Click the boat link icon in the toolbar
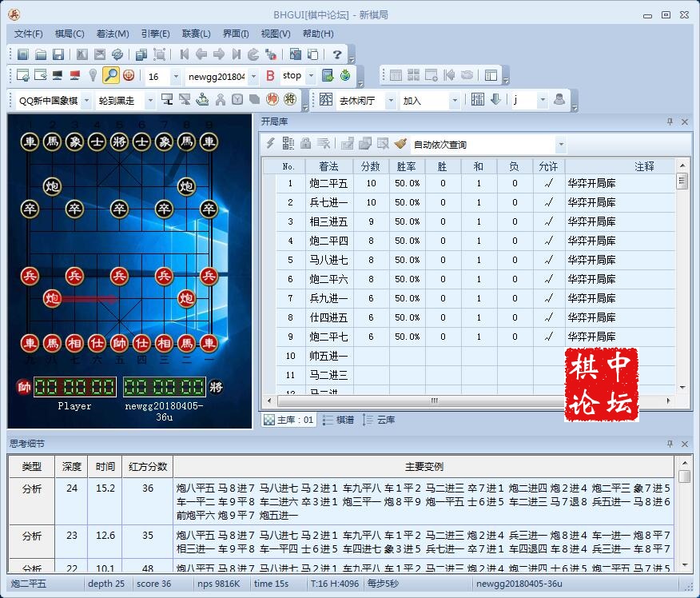This screenshot has width=700, height=598. click(x=202, y=99)
